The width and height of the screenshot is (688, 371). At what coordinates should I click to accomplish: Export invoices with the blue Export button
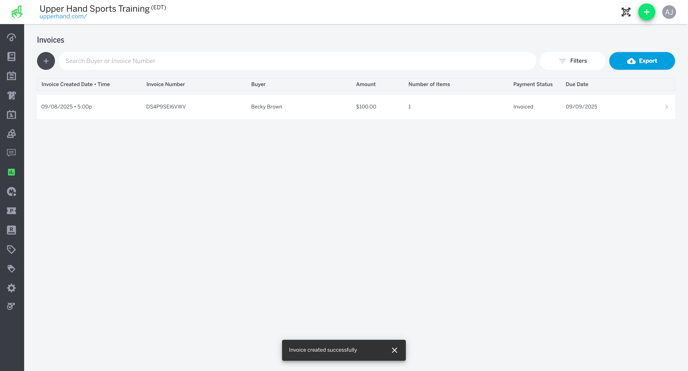pyautogui.click(x=642, y=61)
